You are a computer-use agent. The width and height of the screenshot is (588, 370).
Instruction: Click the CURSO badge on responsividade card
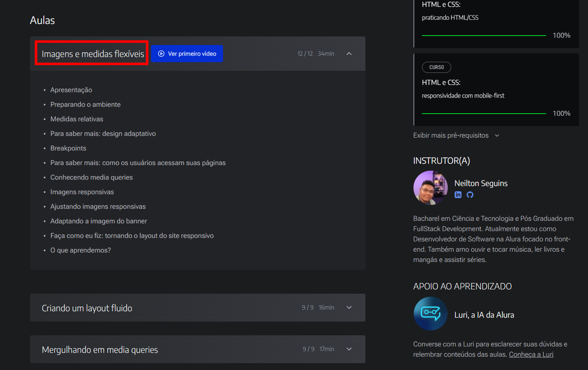coord(437,67)
